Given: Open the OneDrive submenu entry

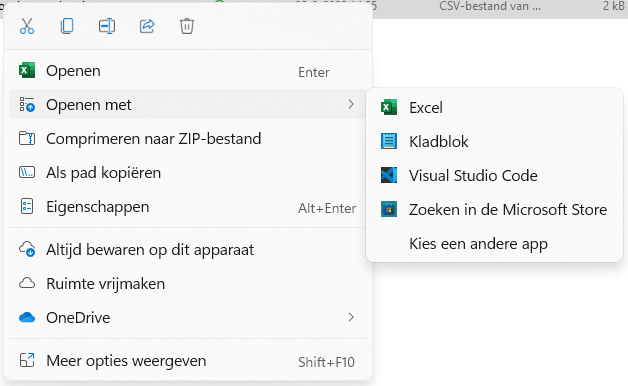Looking at the screenshot, I should coord(187,318).
